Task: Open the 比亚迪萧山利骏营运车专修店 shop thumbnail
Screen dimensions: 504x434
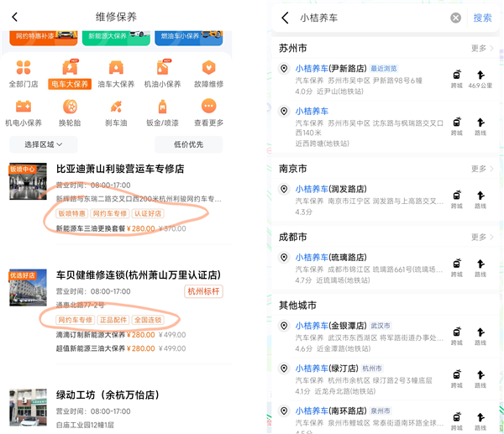Action: coord(28,181)
